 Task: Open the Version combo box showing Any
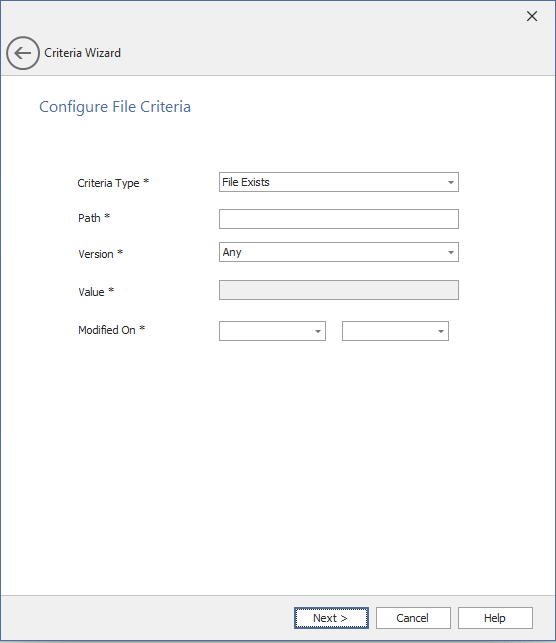tap(339, 252)
